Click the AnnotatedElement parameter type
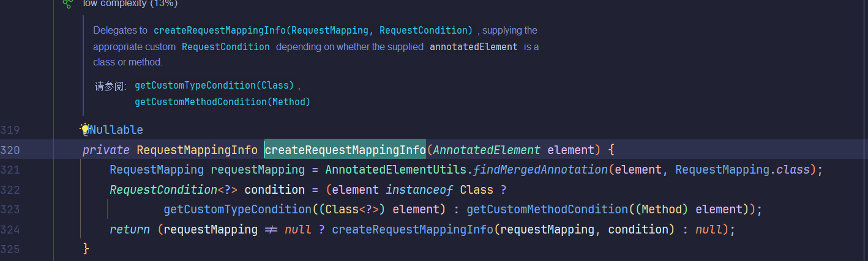This screenshot has width=868, height=261. click(x=487, y=150)
